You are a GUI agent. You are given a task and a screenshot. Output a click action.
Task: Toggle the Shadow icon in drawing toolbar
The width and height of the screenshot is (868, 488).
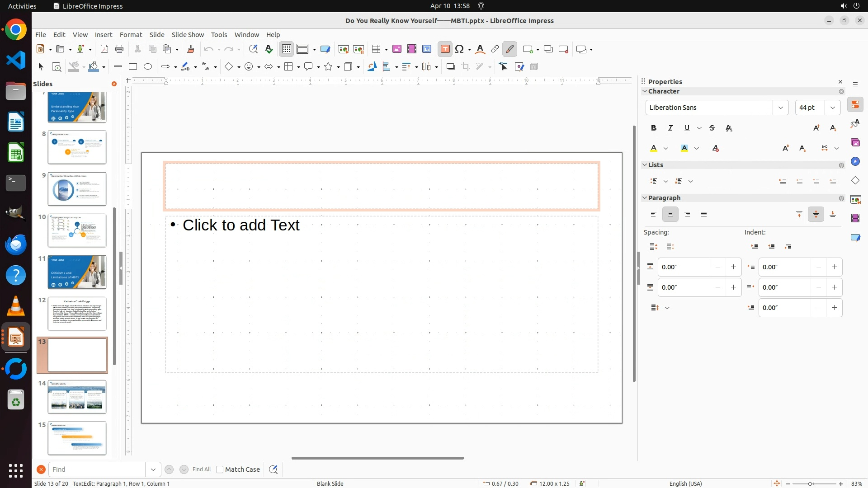[450, 66]
